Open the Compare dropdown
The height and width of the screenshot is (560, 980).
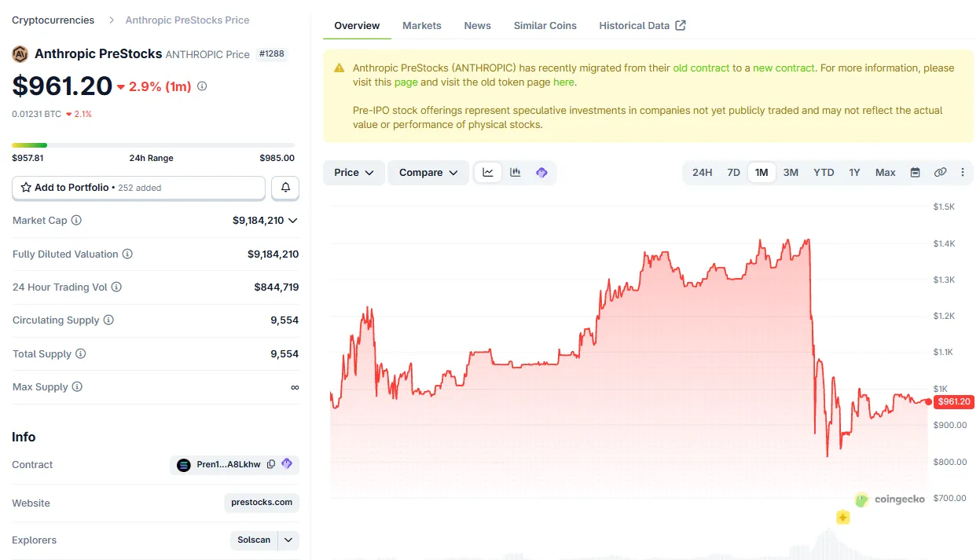coord(428,173)
